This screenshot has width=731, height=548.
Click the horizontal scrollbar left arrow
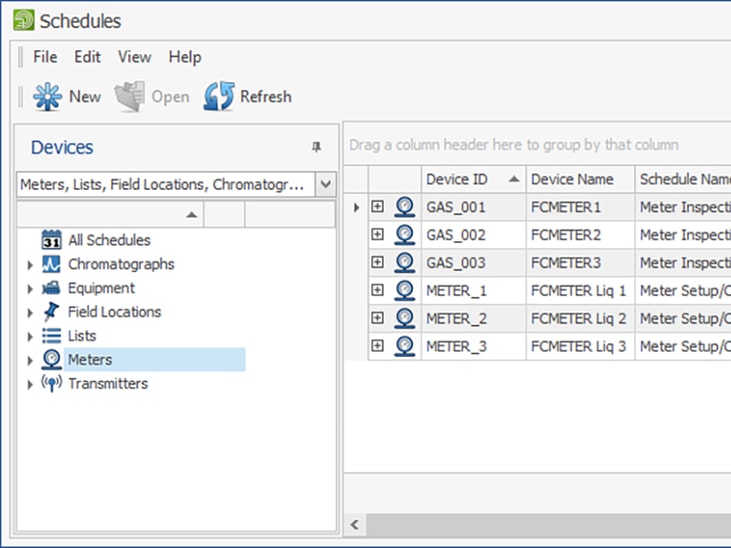coord(355,525)
